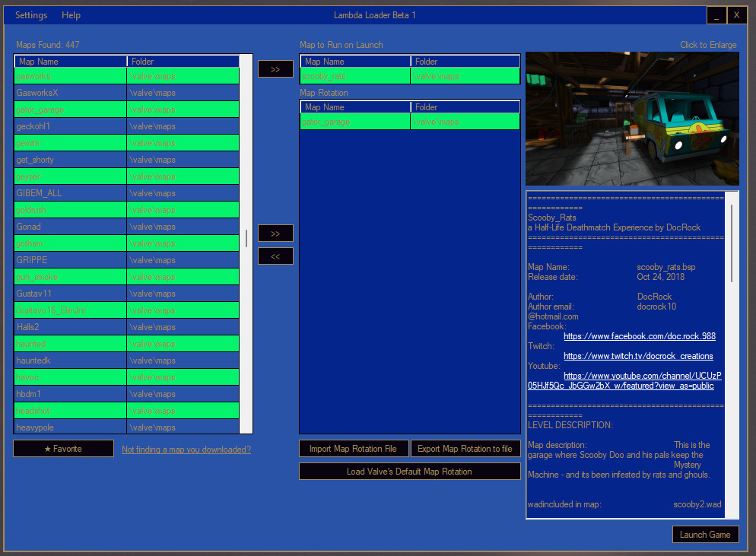
Task: Select the gasworks map in the list
Action: 70,76
